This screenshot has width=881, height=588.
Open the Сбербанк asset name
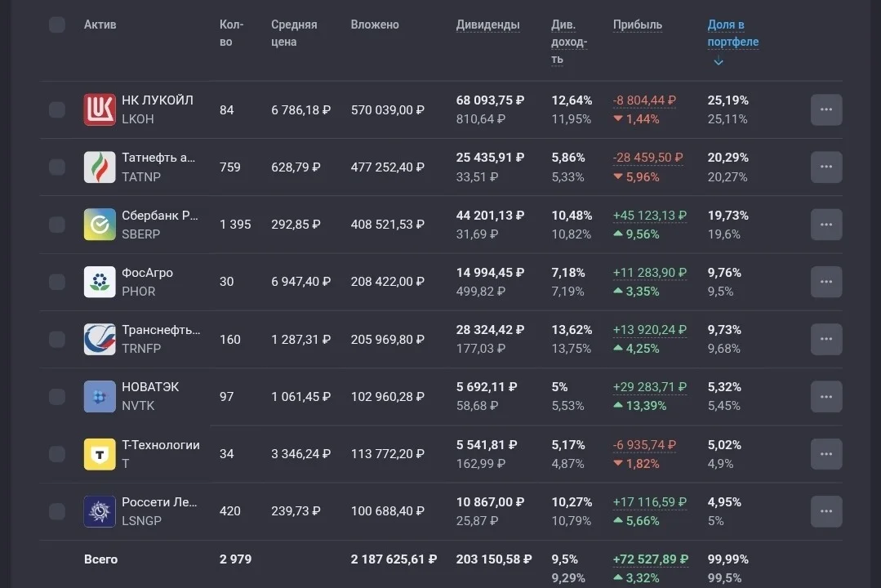159,216
